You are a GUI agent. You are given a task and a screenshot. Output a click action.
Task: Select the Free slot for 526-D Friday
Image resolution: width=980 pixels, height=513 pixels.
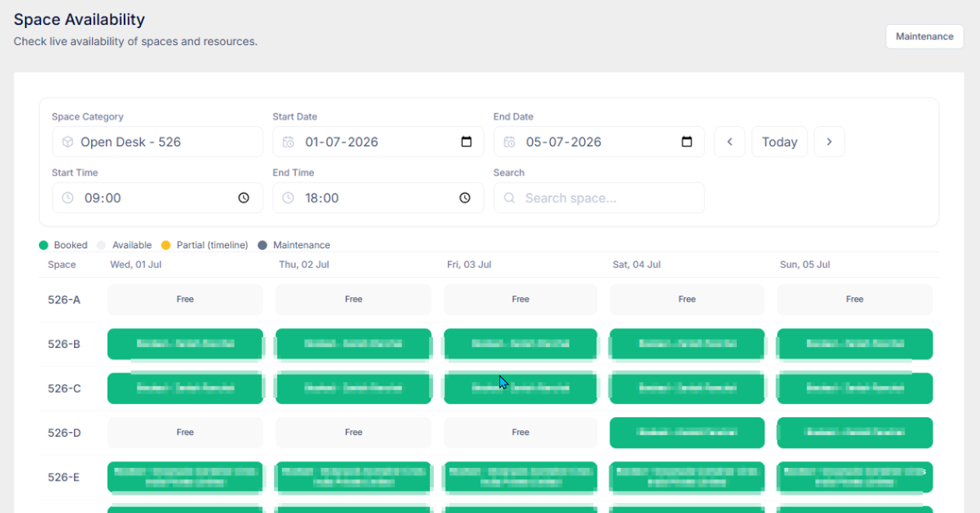520,433
